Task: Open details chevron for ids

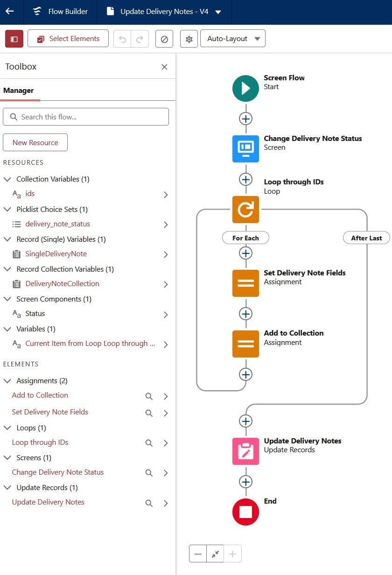Action: (166, 195)
